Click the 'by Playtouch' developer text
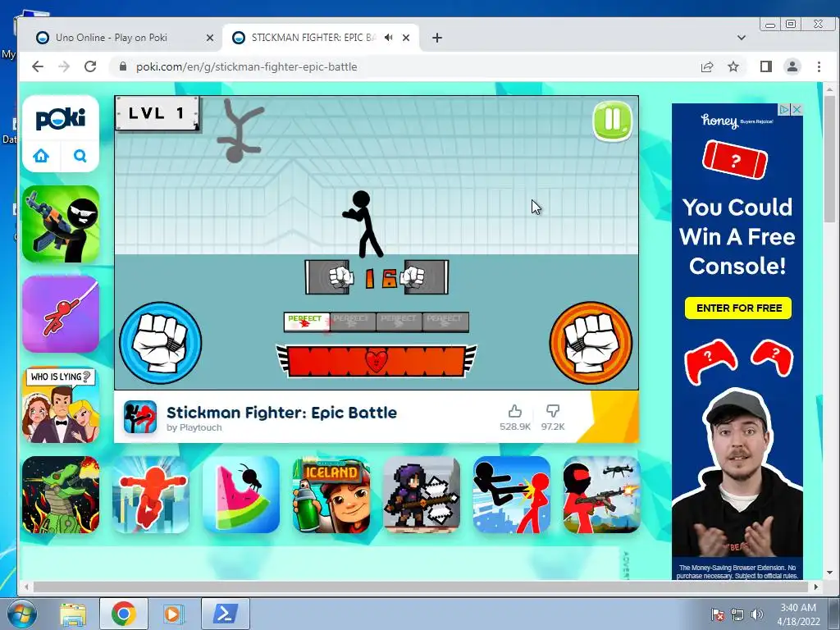The image size is (840, 630). (x=194, y=427)
